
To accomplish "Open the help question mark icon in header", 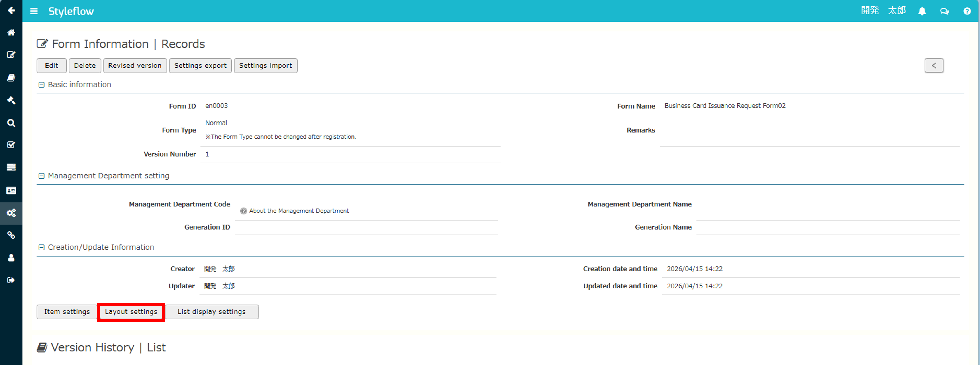I will [x=967, y=11].
